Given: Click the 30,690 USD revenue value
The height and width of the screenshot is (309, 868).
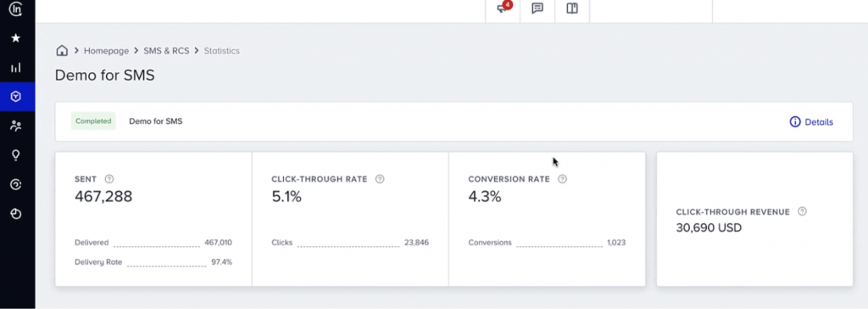Looking at the screenshot, I should click(x=709, y=228).
